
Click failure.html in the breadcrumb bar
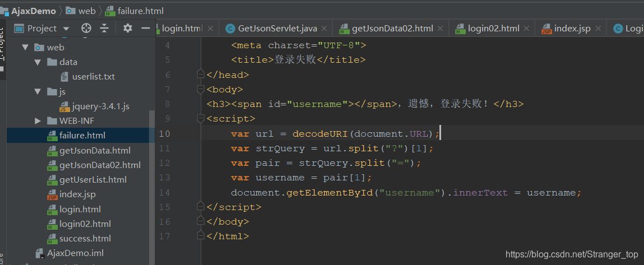tap(141, 11)
